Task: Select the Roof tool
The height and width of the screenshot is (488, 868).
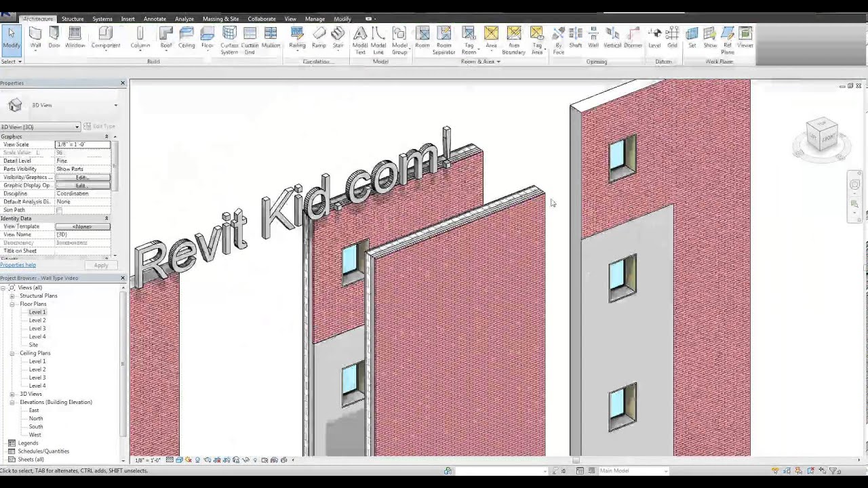Action: click(x=166, y=37)
